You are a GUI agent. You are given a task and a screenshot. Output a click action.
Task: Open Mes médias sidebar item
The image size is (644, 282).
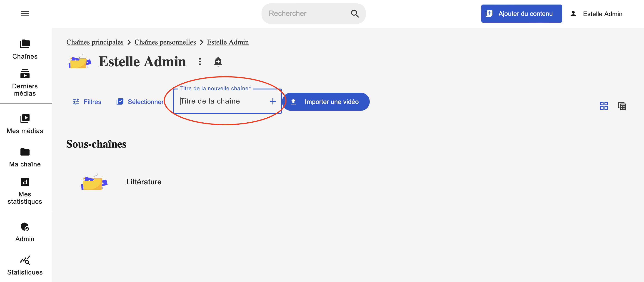(25, 124)
